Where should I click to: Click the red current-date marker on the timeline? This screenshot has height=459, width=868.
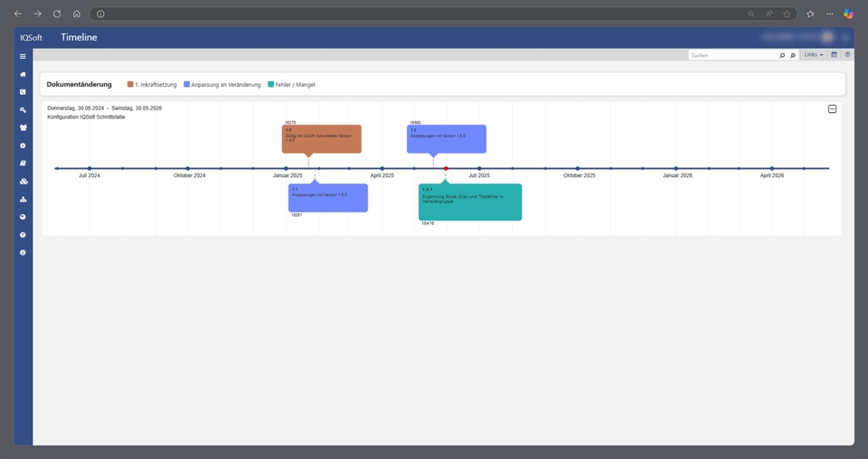(446, 168)
